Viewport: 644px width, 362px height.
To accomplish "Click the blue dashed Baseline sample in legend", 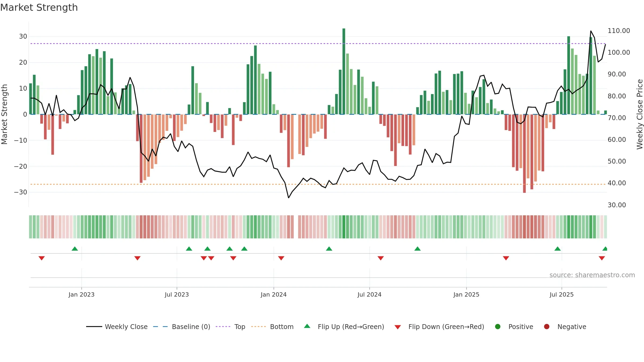I will pyautogui.click(x=160, y=327).
